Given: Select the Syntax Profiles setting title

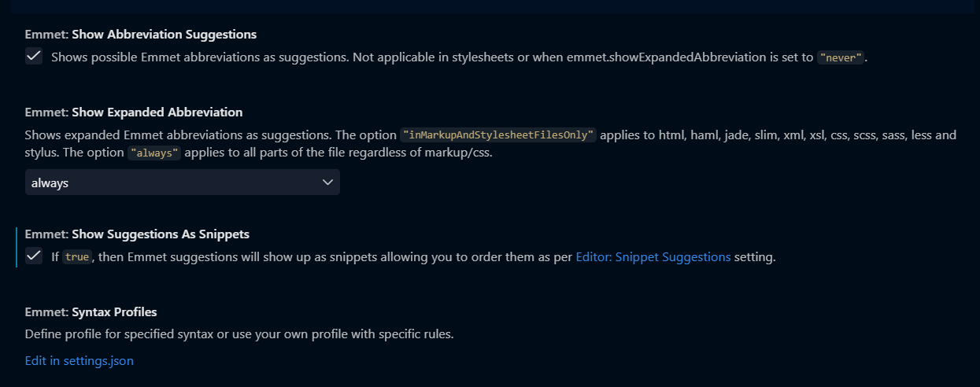Looking at the screenshot, I should tap(91, 312).
